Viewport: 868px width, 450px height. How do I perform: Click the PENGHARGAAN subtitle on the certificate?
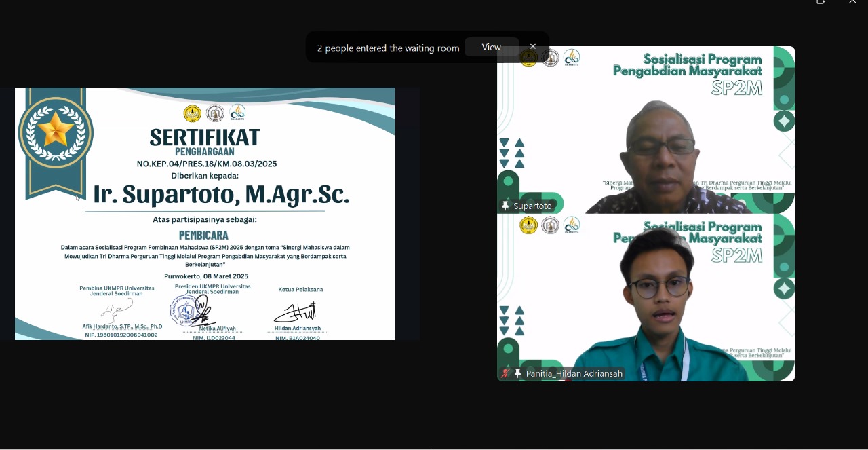[205, 152]
